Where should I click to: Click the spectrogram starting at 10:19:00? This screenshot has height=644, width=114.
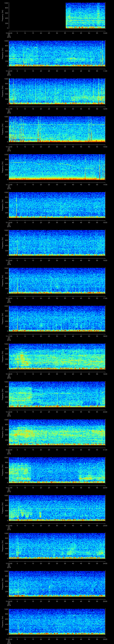click(57, 394)
